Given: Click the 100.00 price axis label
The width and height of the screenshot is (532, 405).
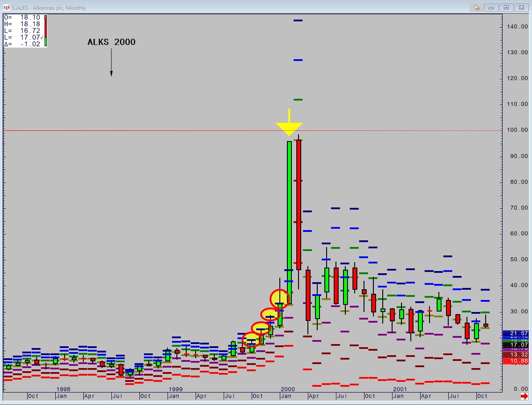Looking at the screenshot, I should tap(517, 130).
